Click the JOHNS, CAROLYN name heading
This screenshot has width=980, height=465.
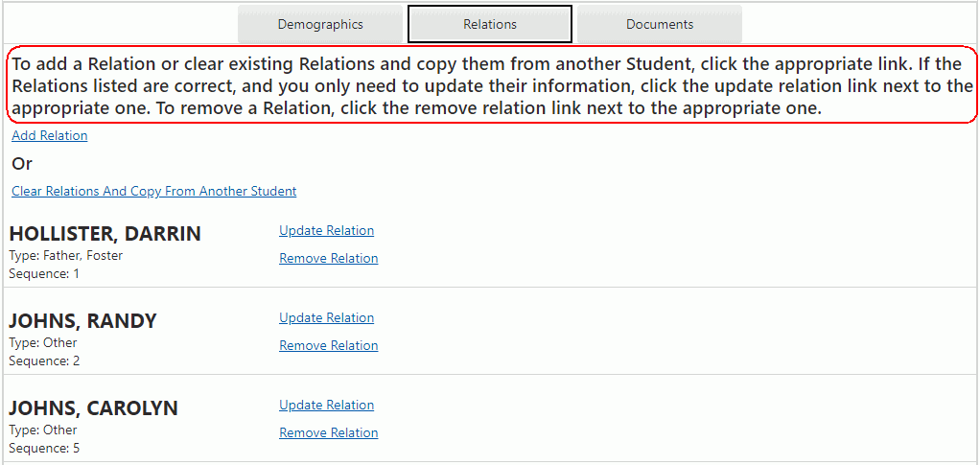pyautogui.click(x=93, y=409)
